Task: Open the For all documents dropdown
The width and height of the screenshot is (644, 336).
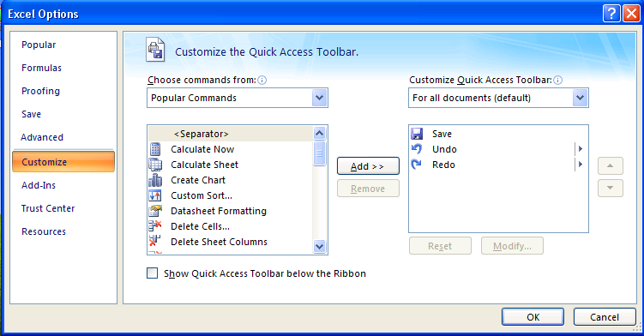Action: click(x=580, y=98)
